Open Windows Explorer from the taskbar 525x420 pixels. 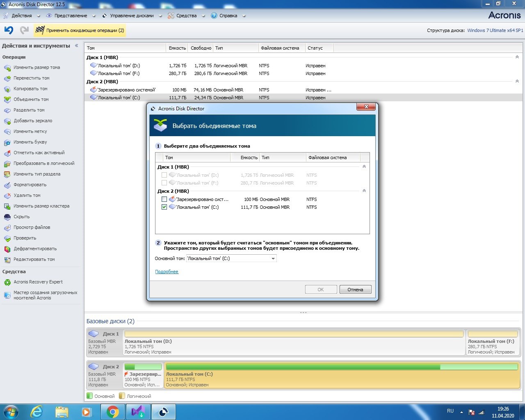point(62,412)
